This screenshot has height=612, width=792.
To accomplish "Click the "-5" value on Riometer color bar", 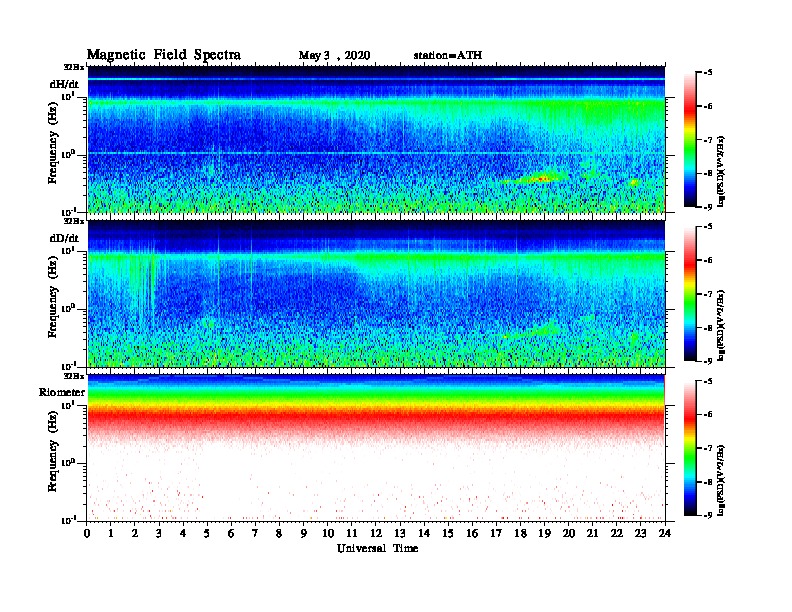I will point(708,381).
